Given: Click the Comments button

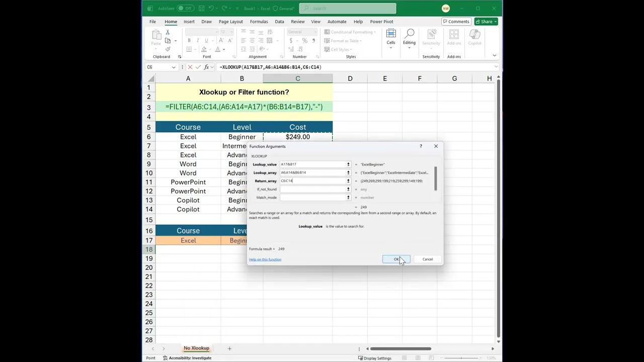Looking at the screenshot, I should tap(456, 22).
